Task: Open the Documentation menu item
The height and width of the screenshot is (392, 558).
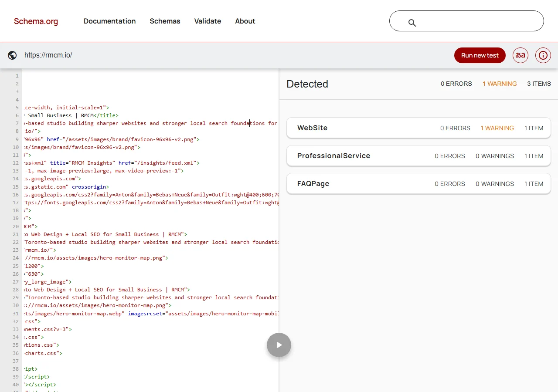Action: click(109, 21)
